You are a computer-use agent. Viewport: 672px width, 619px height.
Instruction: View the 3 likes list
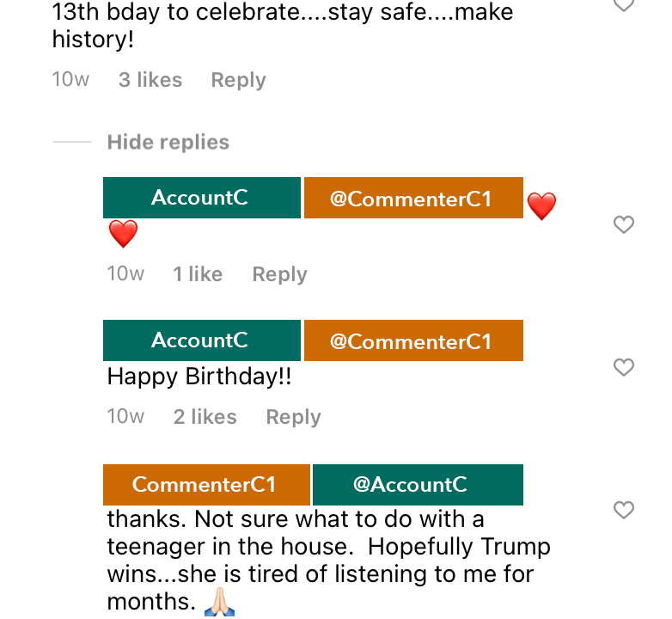click(x=150, y=80)
